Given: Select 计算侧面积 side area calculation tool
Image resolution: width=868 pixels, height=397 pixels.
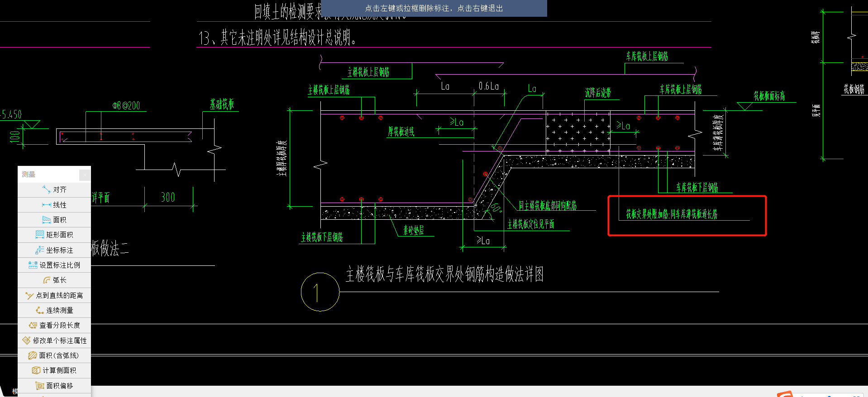Looking at the screenshot, I should pyautogui.click(x=54, y=370).
